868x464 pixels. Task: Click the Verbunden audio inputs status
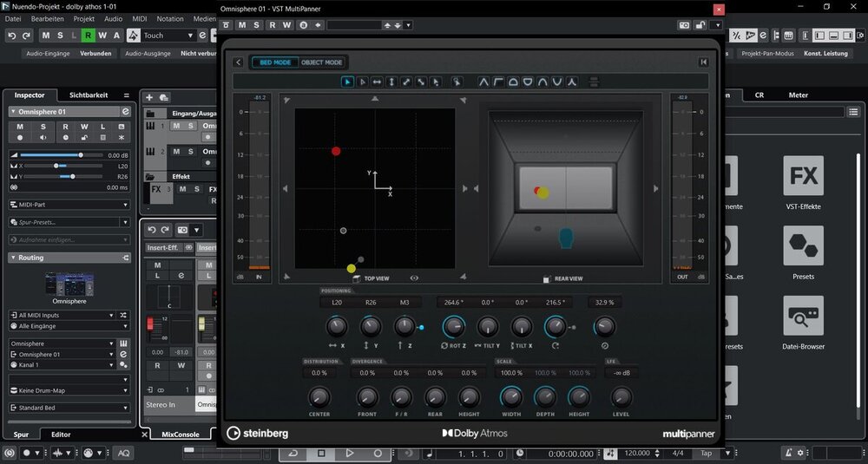[x=95, y=53]
